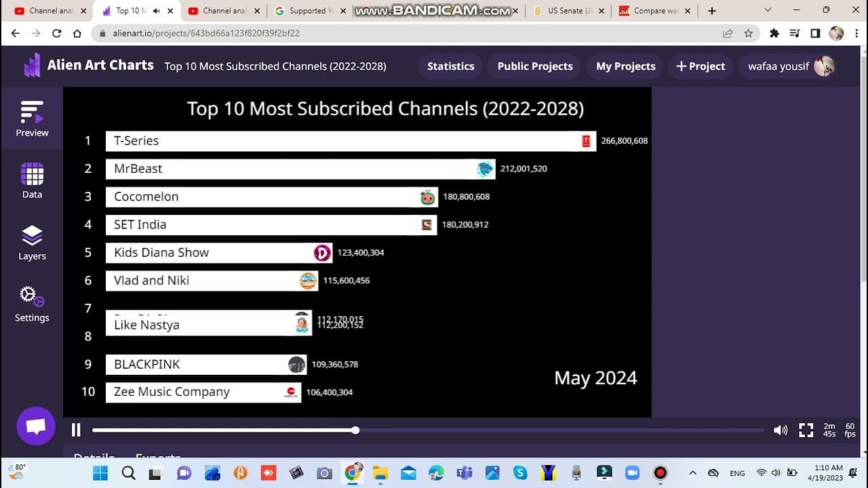Mute the chart preview volume

781,430
